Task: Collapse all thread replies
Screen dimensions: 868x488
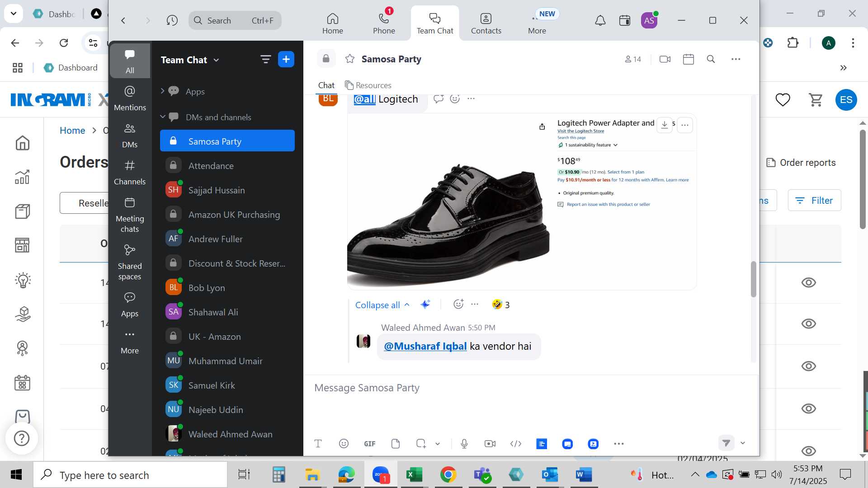Action: coord(382,305)
